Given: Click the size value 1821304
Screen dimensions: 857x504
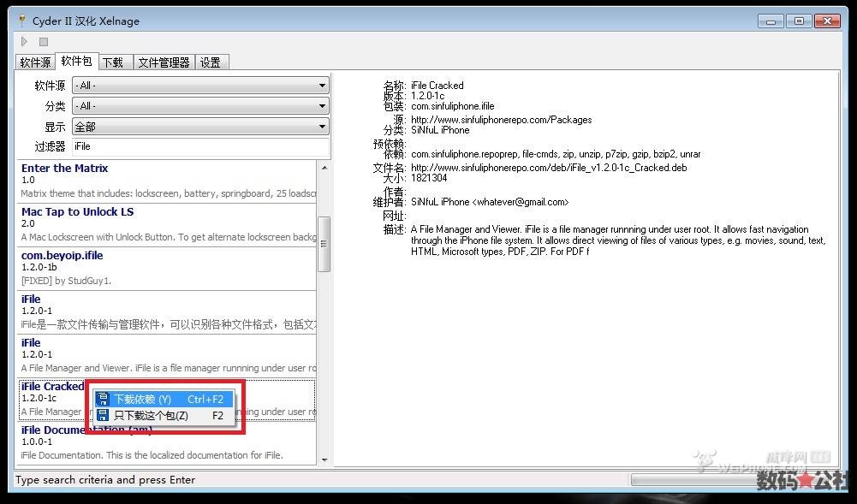Looking at the screenshot, I should [429, 178].
